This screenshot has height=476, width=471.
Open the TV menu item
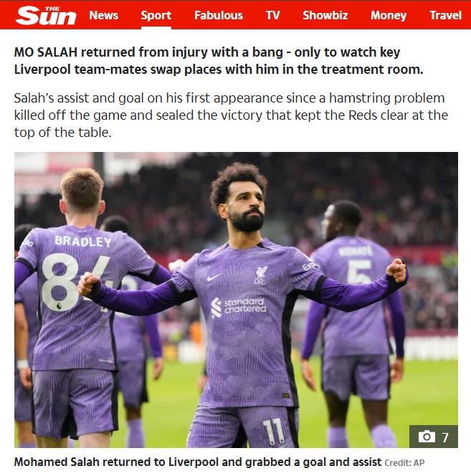[272, 15]
